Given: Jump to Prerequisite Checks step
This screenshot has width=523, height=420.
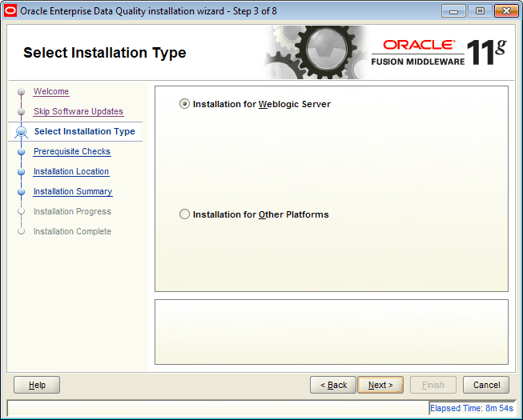Looking at the screenshot, I should (x=72, y=151).
